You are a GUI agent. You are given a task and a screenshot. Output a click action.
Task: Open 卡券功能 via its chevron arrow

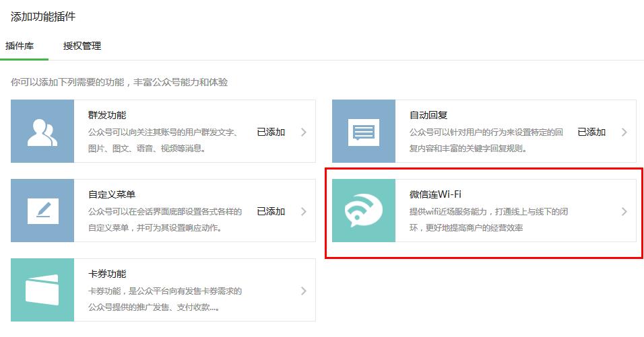[x=304, y=291]
